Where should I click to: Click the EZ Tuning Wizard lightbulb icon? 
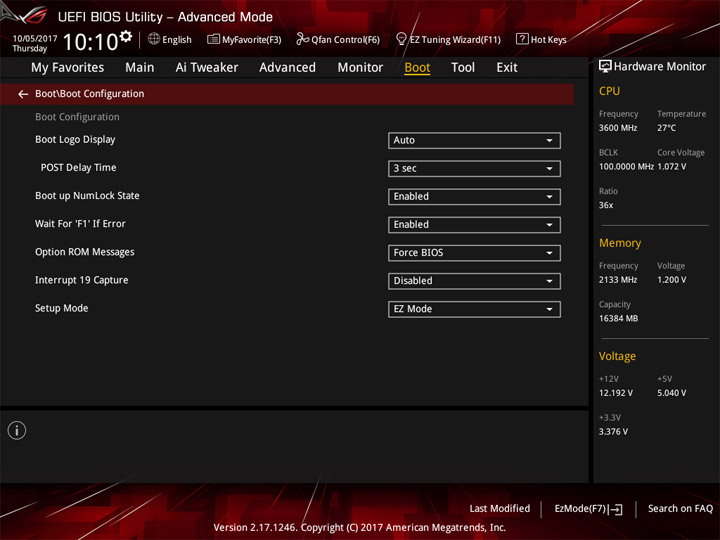(401, 39)
